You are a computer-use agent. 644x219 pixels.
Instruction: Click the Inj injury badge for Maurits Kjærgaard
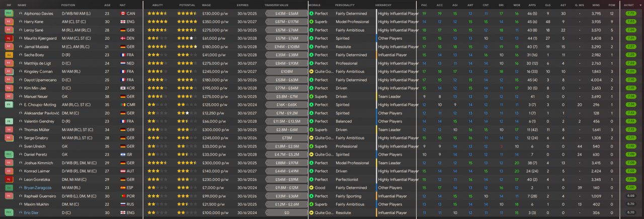(x=9, y=38)
